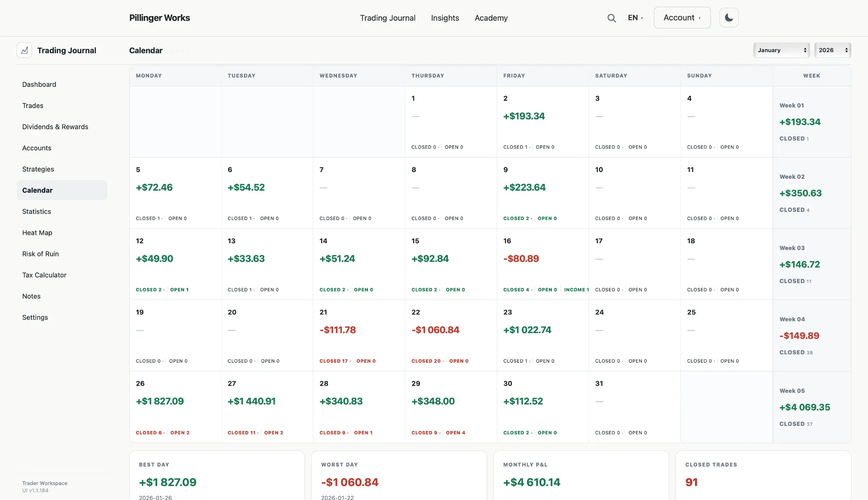Click the INCOME 1 label on day 16

(x=576, y=290)
